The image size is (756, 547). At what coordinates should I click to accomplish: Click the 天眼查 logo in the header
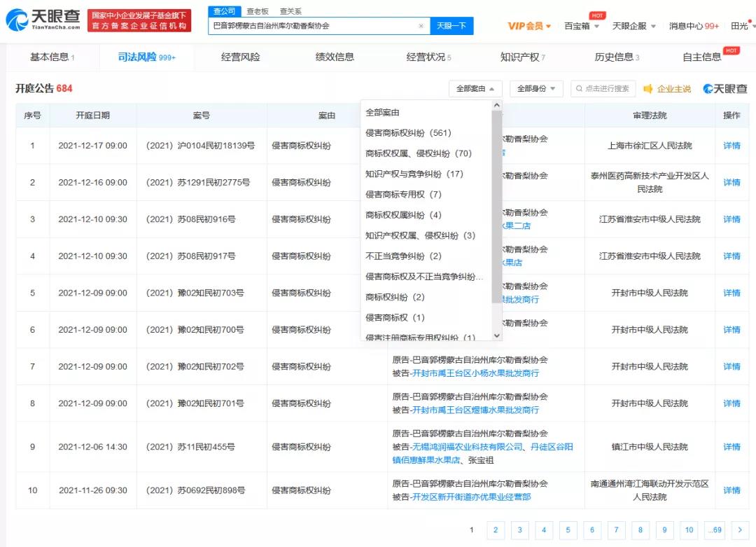43,21
